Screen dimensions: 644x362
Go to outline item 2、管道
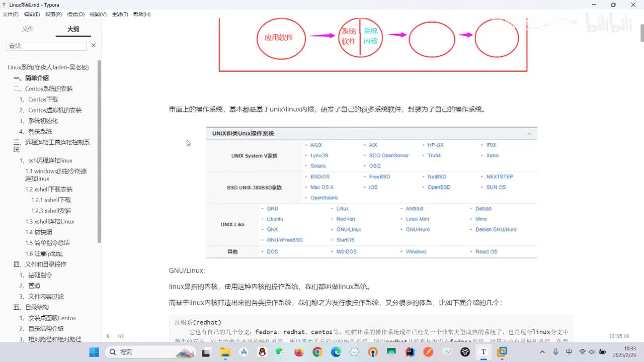[30, 286]
